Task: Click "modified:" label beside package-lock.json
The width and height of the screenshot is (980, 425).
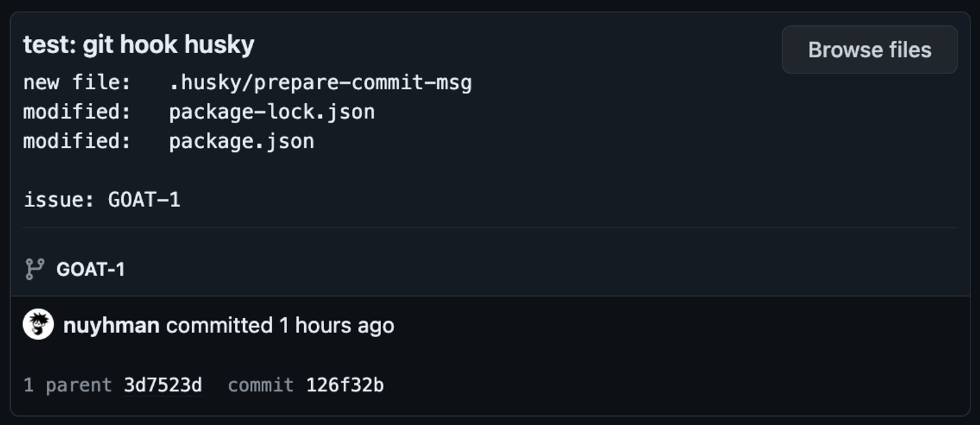Action: point(77,112)
